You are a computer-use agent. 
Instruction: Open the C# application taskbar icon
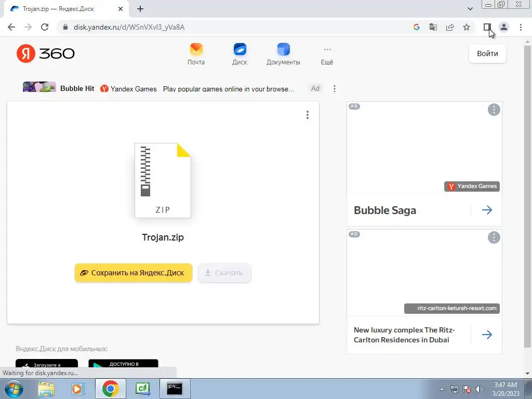click(x=142, y=389)
